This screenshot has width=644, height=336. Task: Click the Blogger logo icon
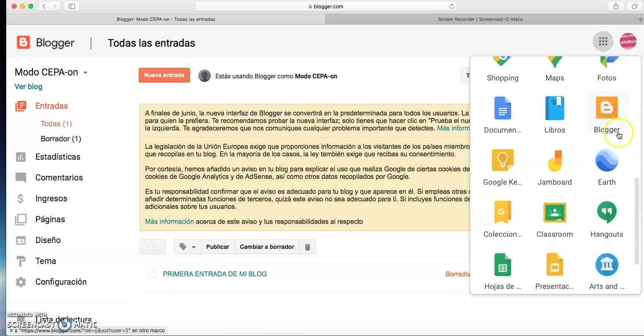pos(23,43)
